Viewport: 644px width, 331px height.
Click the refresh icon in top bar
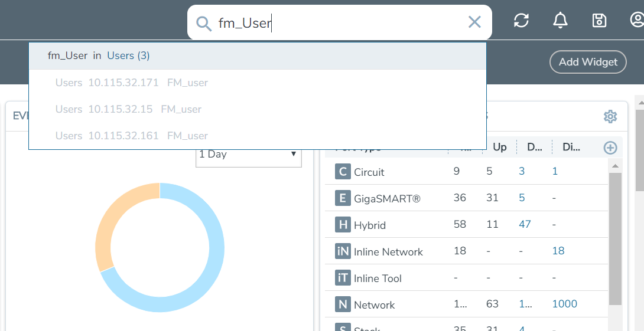521,20
